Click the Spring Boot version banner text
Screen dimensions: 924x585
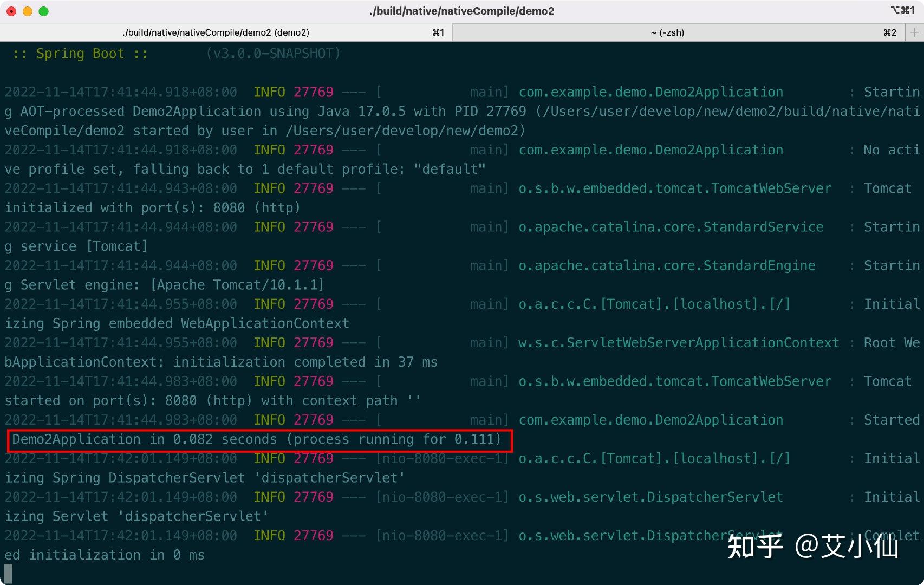tap(177, 54)
